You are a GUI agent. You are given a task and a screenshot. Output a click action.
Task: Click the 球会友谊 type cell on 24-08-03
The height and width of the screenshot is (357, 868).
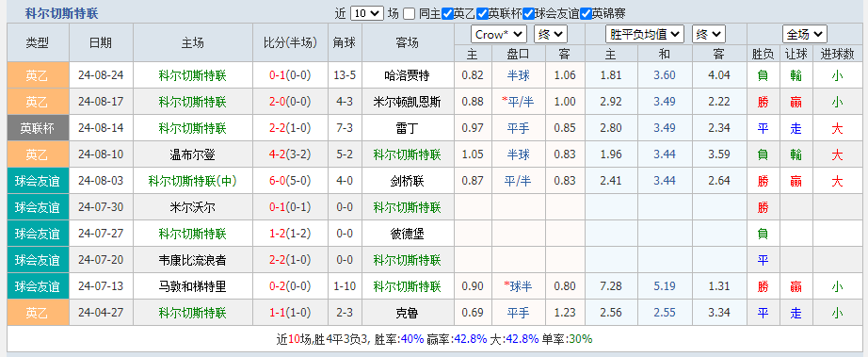[x=38, y=181]
